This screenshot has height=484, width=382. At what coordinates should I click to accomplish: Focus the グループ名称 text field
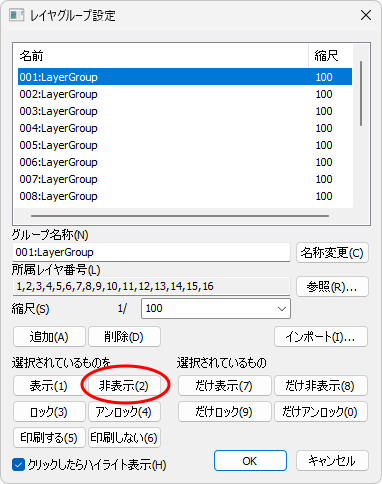coord(151,252)
